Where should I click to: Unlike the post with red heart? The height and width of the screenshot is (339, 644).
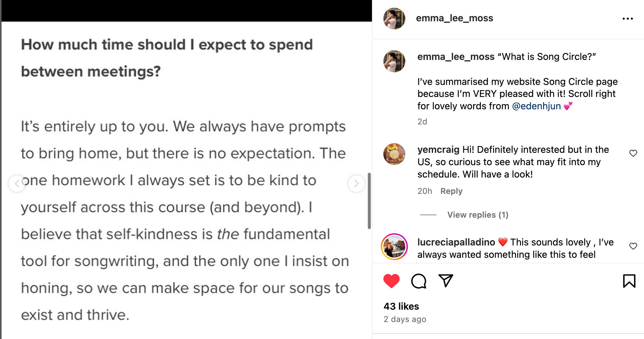pyautogui.click(x=391, y=281)
